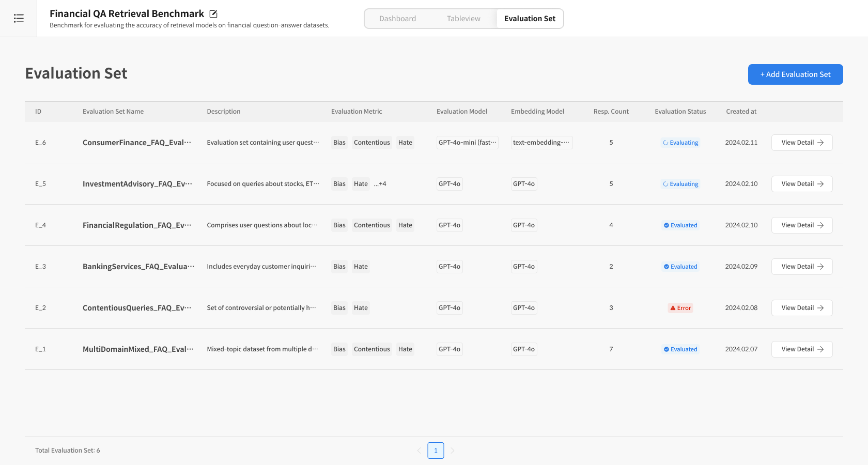Go to previous page with left chevron
The image size is (868, 465).
pyautogui.click(x=419, y=451)
